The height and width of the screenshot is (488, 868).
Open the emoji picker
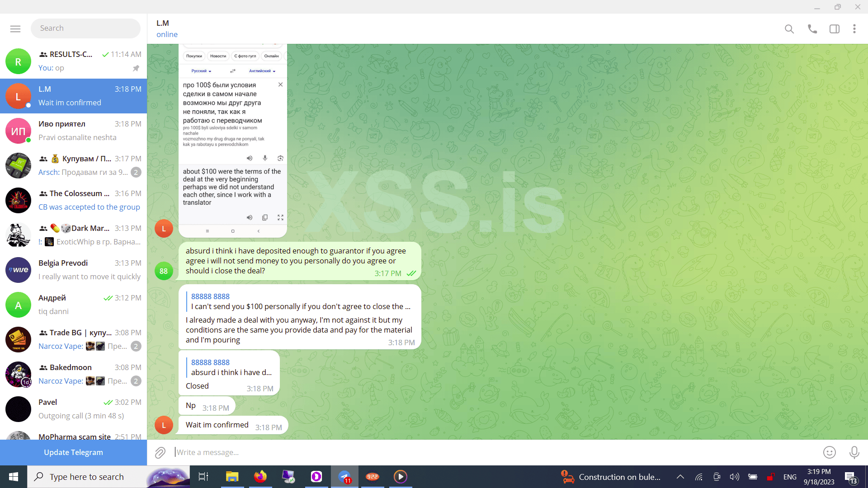click(829, 452)
